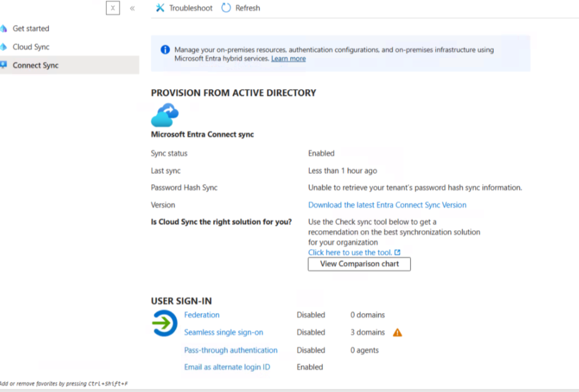Close the search box with X button
This screenshot has height=392, width=579.
(113, 7)
